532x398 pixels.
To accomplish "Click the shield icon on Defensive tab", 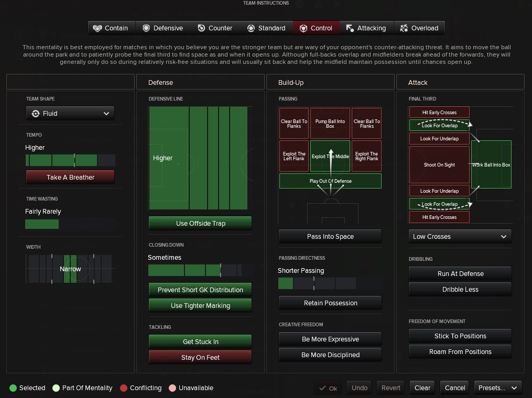I will coord(146,28).
